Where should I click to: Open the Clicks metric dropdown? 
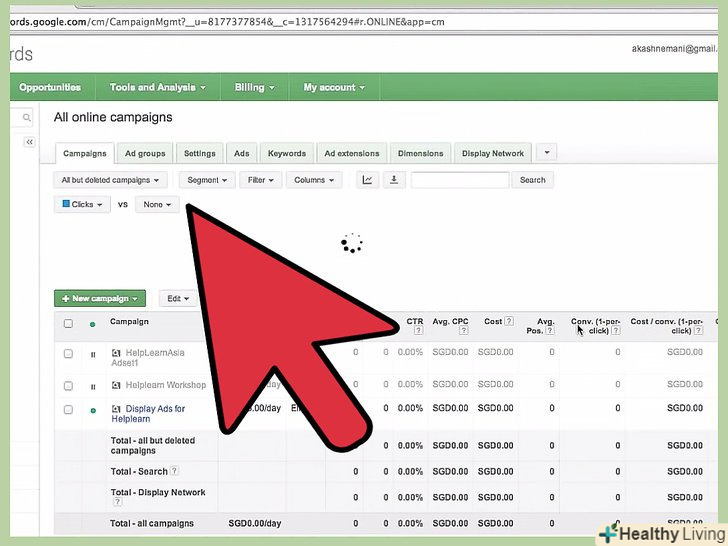82,204
